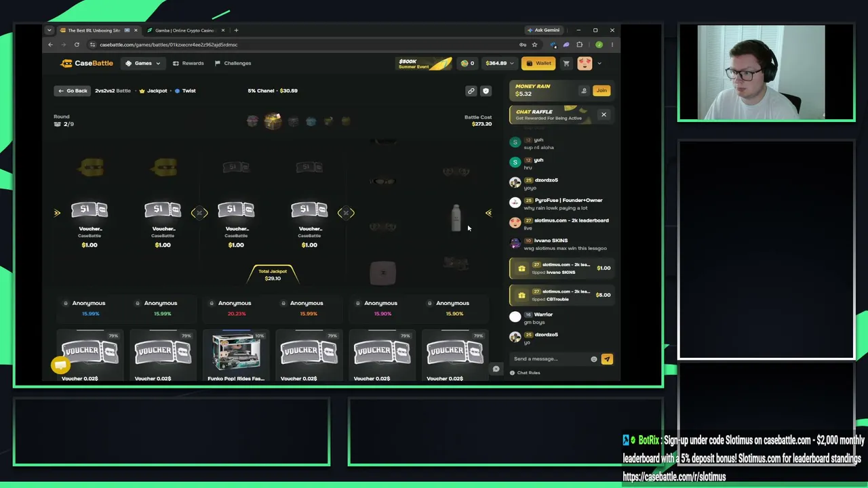
Task: Click the yellow support chat bubble
Action: [x=60, y=365]
